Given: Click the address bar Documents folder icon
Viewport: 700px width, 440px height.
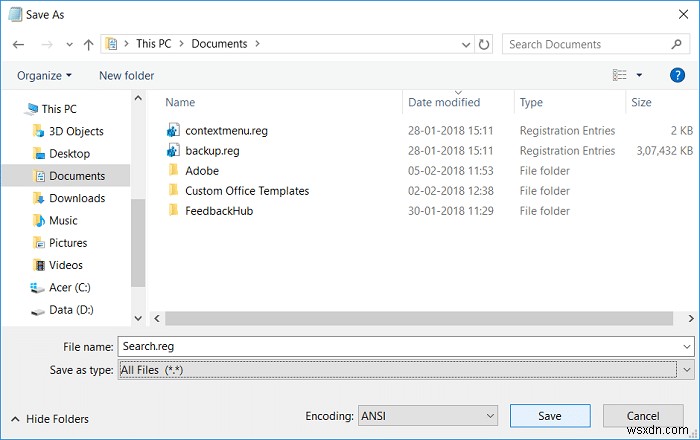Looking at the screenshot, I should pyautogui.click(x=111, y=44).
